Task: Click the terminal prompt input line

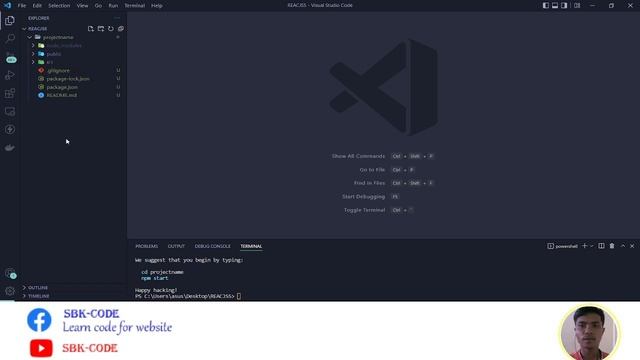Action: point(188,296)
